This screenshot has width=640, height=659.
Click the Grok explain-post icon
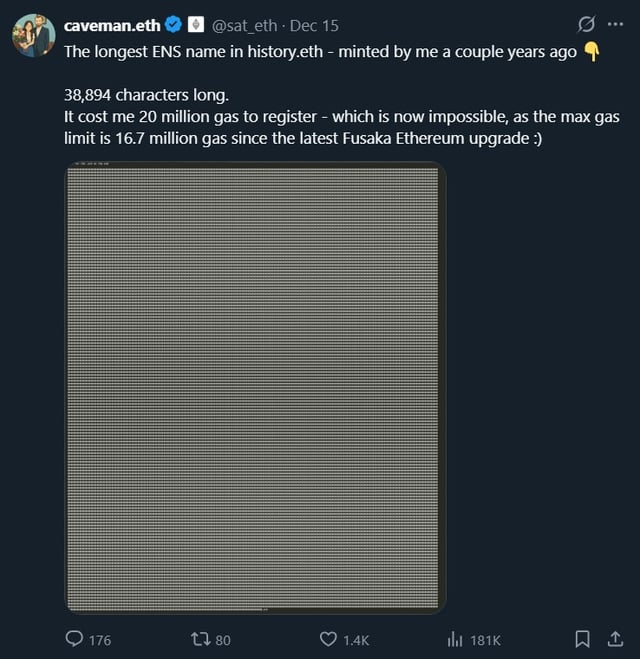(587, 25)
